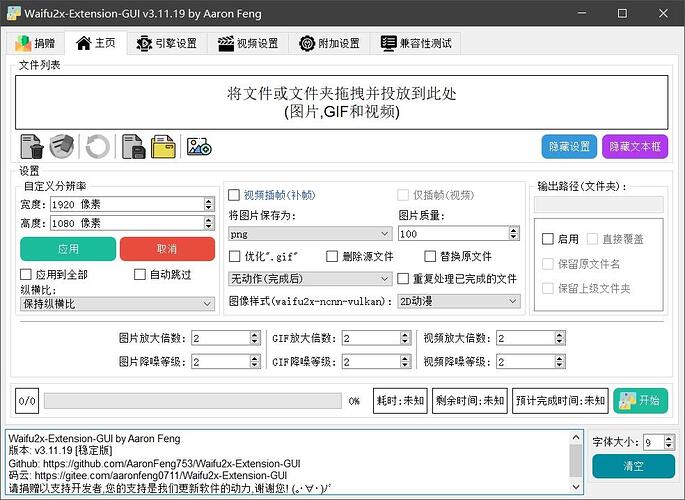Click the blue 隐藏设置 button
685x500 pixels.
[569, 146]
